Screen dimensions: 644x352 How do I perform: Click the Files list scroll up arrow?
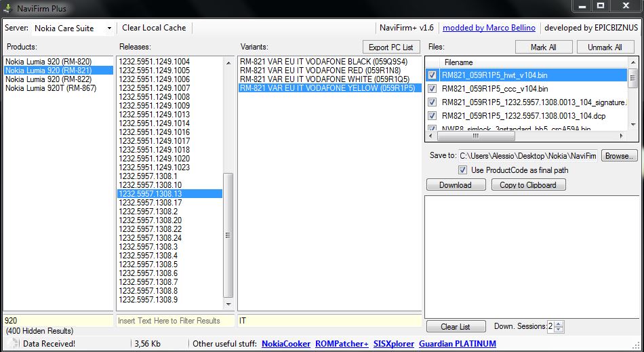(x=633, y=62)
